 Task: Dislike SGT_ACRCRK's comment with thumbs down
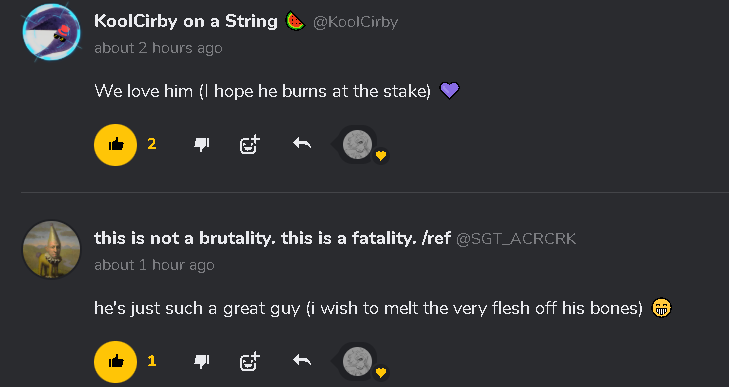pos(202,361)
